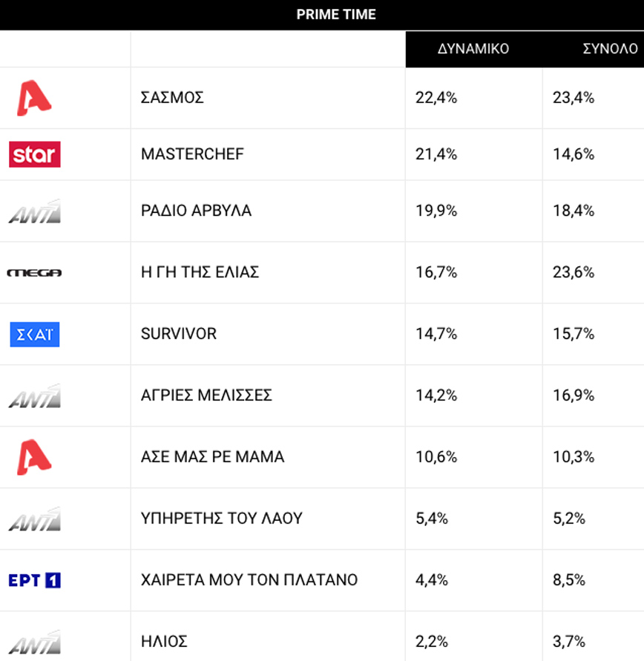Click the ANT1 logo beside ΥΠΗΡΕΤΗΣ ΤΟΥ ΛΑΟΥ

tap(34, 519)
